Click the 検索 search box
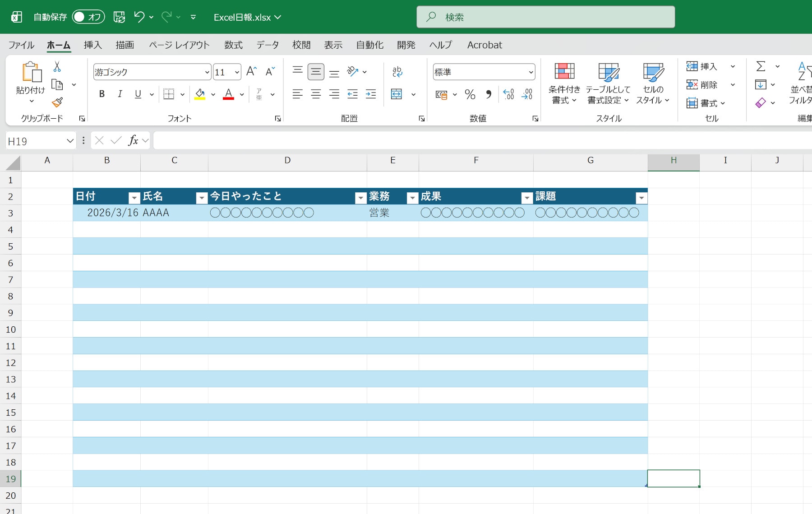The width and height of the screenshot is (812, 514). (545, 17)
